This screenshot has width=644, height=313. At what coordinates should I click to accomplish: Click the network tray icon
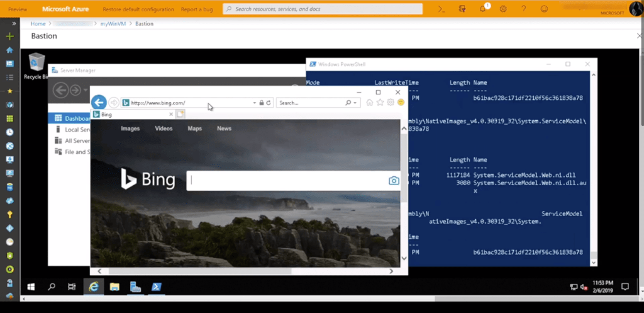pyautogui.click(x=574, y=287)
